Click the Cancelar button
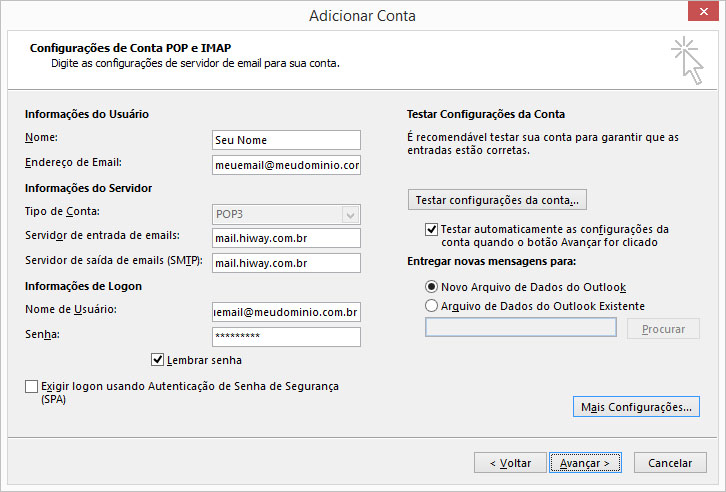The height and width of the screenshot is (492, 726). coord(670,463)
